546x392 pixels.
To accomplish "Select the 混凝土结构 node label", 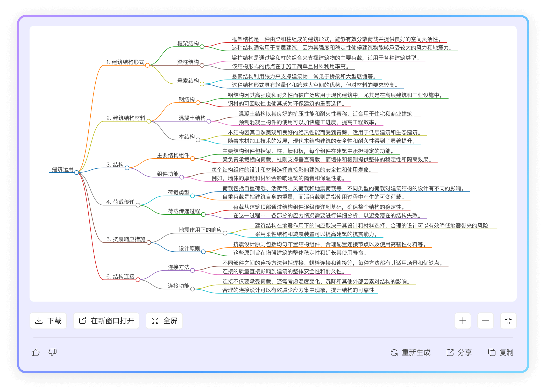I will pos(192,118).
